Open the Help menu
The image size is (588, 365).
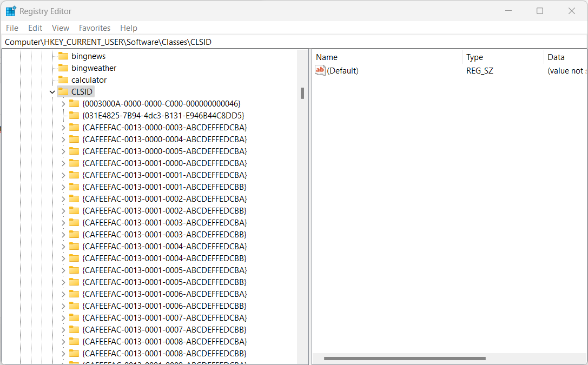coord(129,28)
